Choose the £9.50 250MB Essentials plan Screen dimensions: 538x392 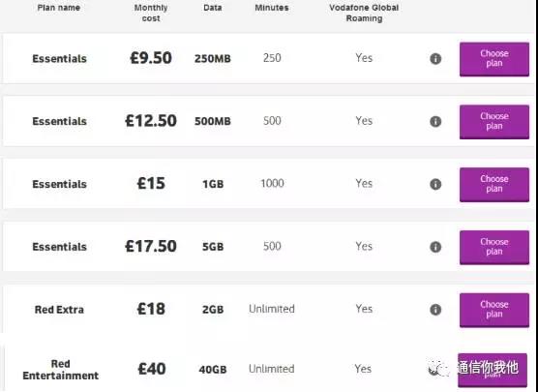(x=494, y=59)
